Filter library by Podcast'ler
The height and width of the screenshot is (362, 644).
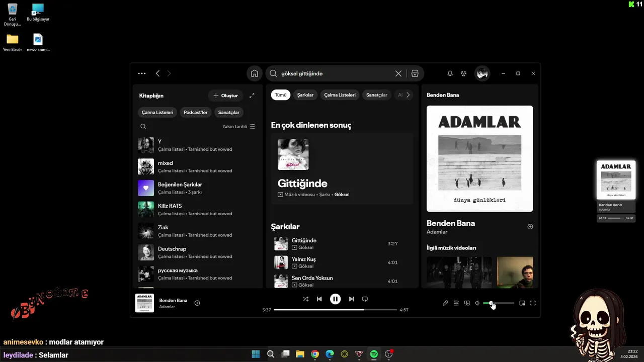[x=196, y=112]
